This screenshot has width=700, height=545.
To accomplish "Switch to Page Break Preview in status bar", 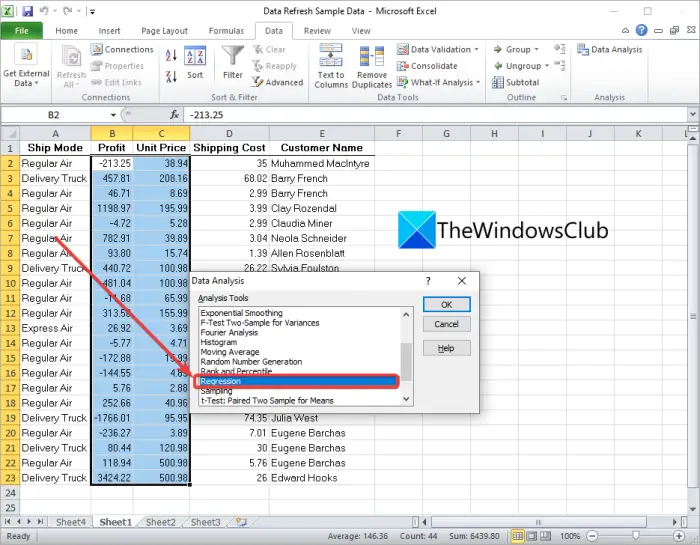I will point(545,536).
